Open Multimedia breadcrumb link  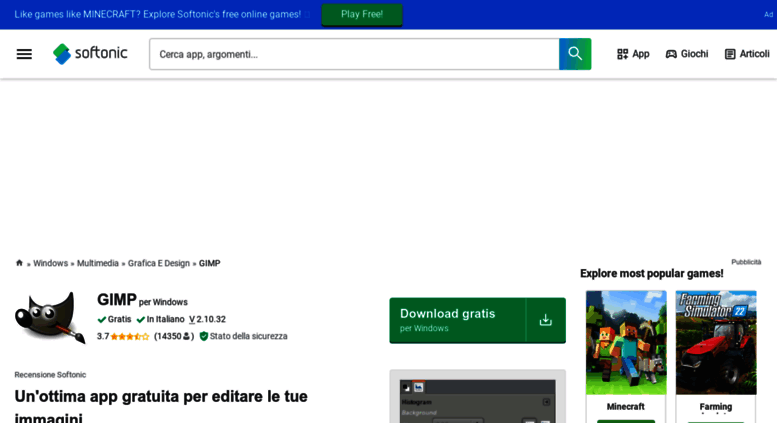pos(98,263)
